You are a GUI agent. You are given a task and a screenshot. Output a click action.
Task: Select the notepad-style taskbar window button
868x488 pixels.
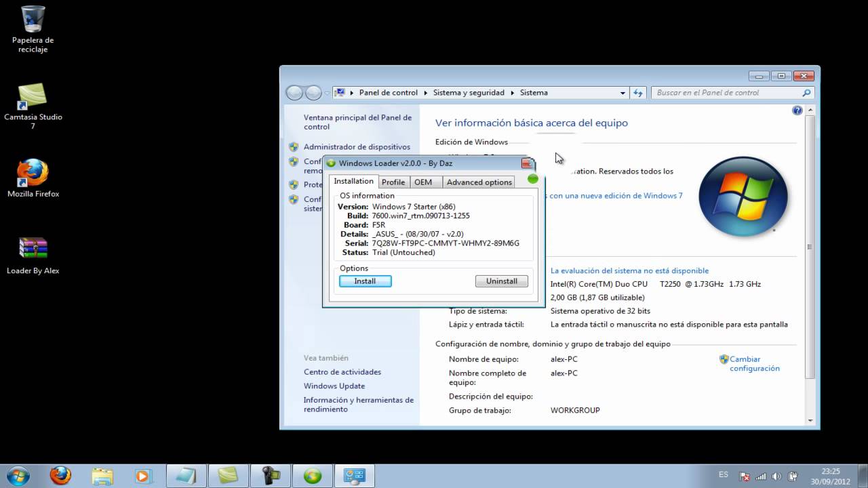pos(186,475)
